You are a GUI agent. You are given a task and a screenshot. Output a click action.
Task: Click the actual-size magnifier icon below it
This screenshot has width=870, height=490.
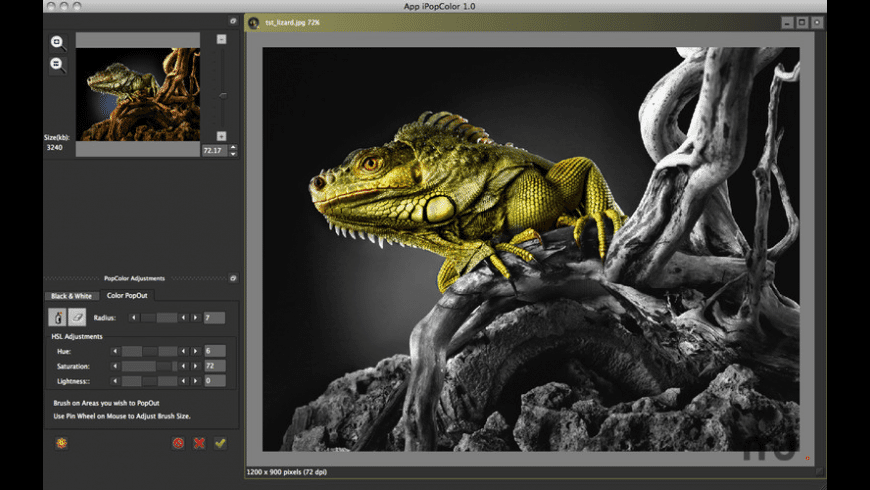(57, 64)
